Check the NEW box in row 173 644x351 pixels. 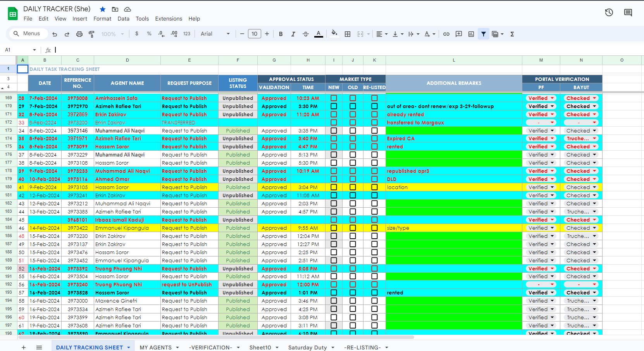pyautogui.click(x=334, y=131)
